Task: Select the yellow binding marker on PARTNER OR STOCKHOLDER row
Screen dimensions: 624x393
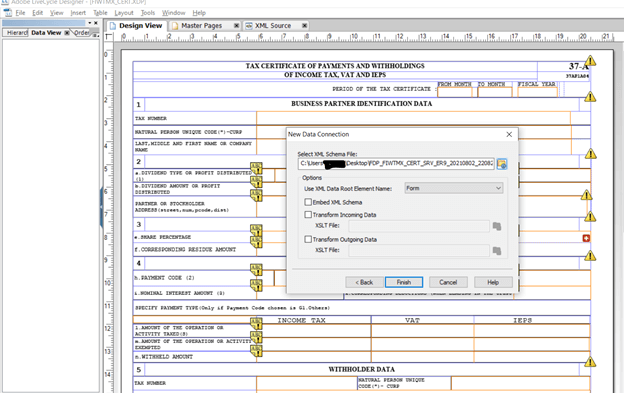Action: [x=256, y=195]
